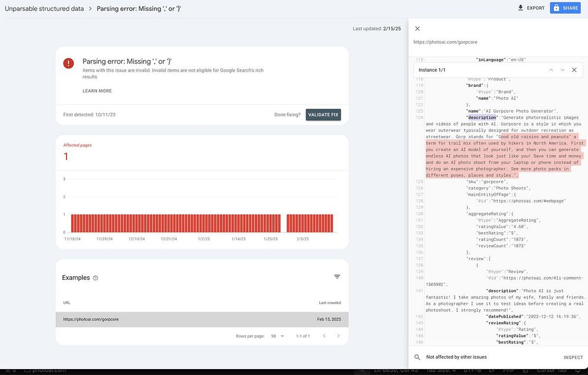The height and width of the screenshot is (375, 588).
Task: Click the VALIDATE FIX button
Action: point(323,115)
